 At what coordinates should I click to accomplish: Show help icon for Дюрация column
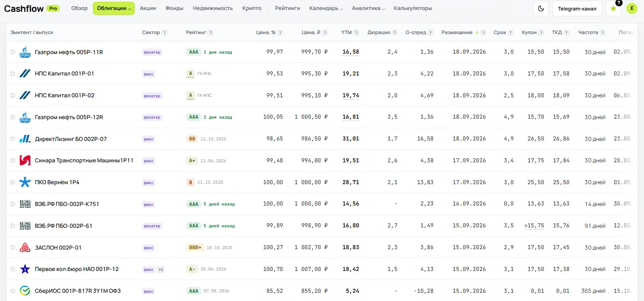pyautogui.click(x=395, y=33)
